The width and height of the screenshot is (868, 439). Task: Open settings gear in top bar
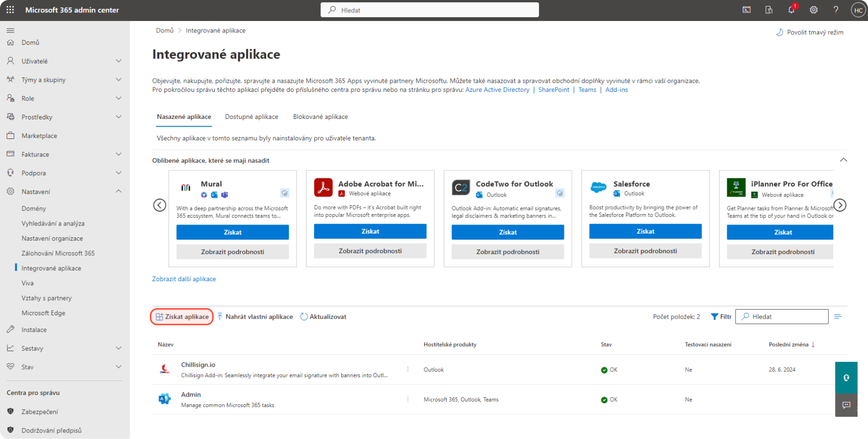point(814,10)
